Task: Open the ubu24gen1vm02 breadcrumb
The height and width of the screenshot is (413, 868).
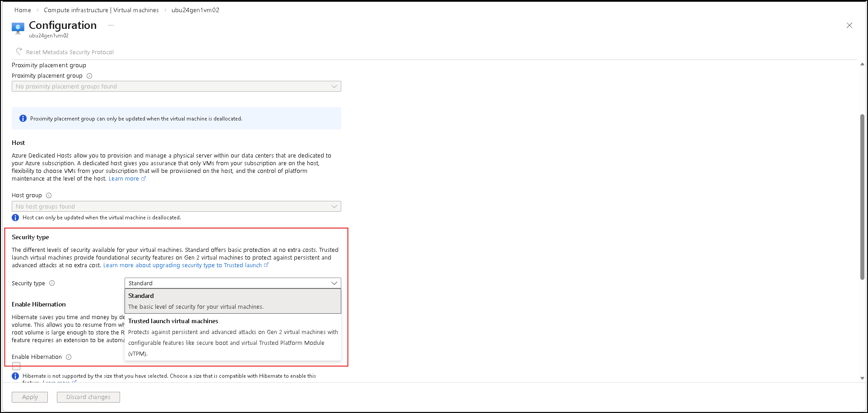Action: coord(195,10)
